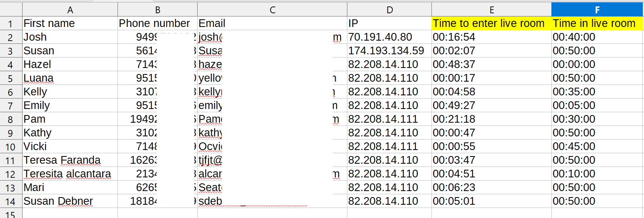This screenshot has height=218, width=644.
Task: Select row 1 header
Action: (x=11, y=24)
